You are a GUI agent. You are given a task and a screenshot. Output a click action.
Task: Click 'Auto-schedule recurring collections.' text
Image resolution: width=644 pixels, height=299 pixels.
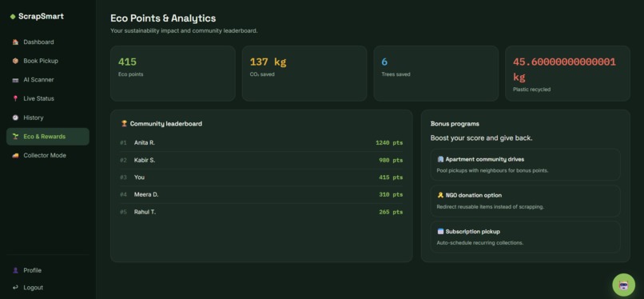(479, 243)
